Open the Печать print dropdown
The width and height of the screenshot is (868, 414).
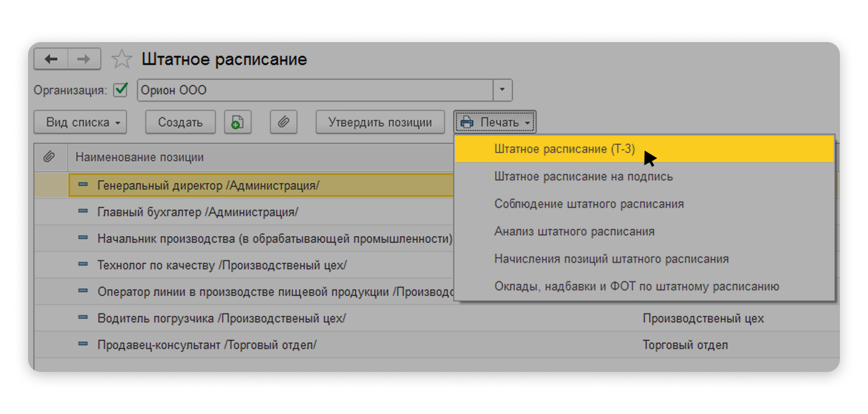click(495, 122)
